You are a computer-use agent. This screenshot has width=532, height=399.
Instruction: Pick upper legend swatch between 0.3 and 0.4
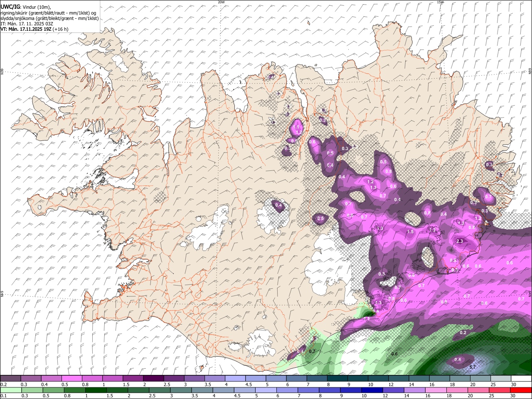(31, 378)
